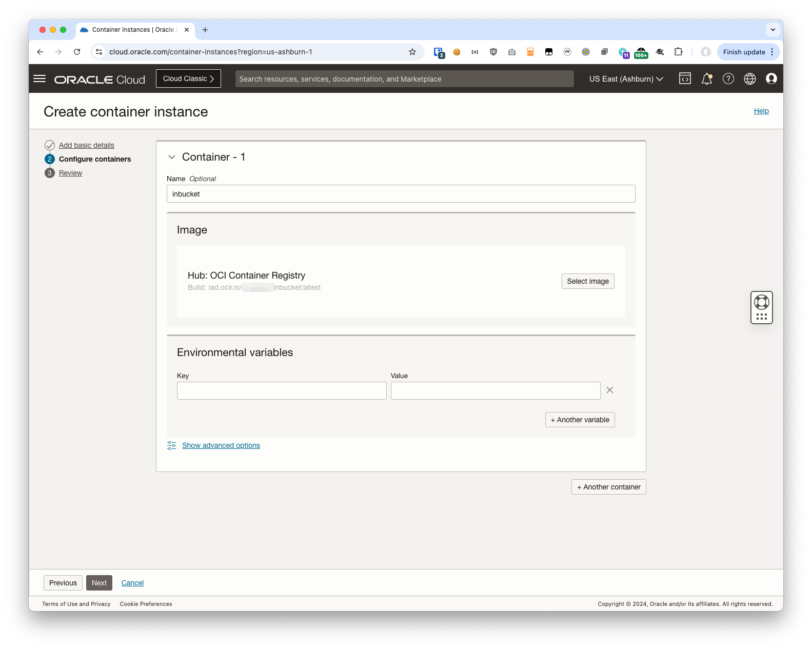Open the Oracle Cloud navigation hamburger menu

click(x=39, y=78)
